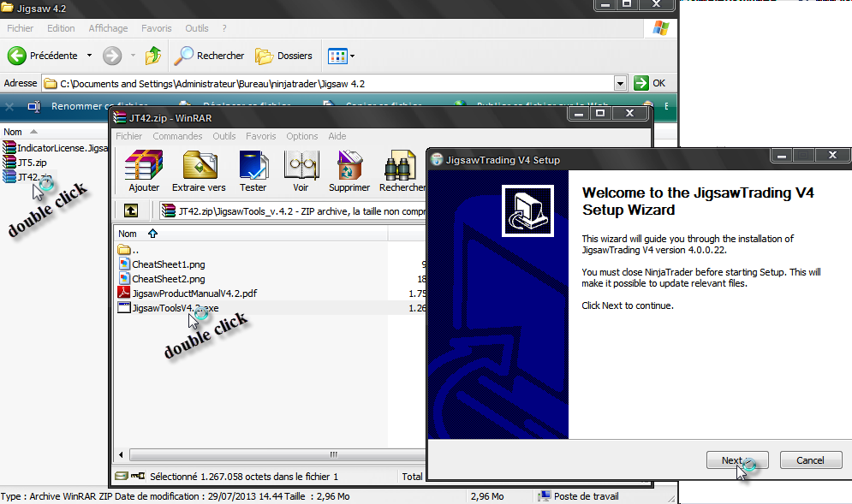
Task: Click WinRAR Ajouter toolbar icon
Action: pyautogui.click(x=144, y=164)
